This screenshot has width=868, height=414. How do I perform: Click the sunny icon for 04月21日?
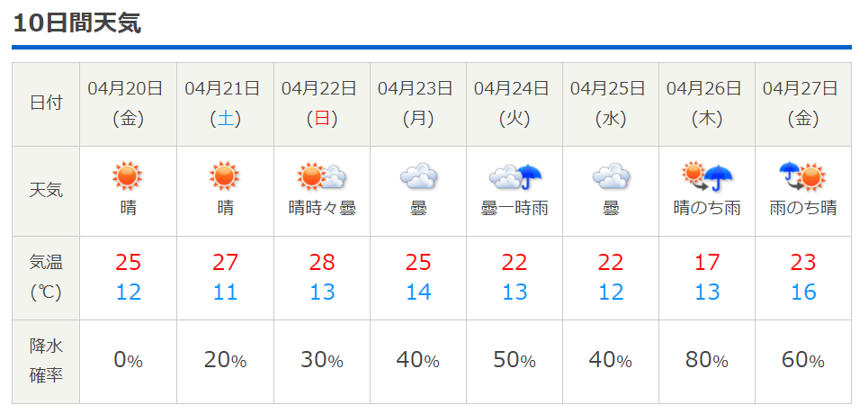(x=224, y=176)
